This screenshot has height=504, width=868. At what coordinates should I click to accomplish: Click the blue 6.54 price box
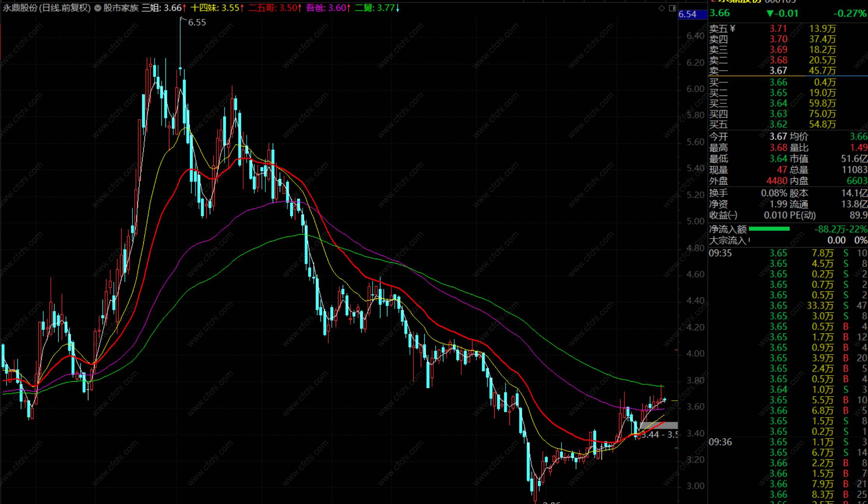coord(692,14)
